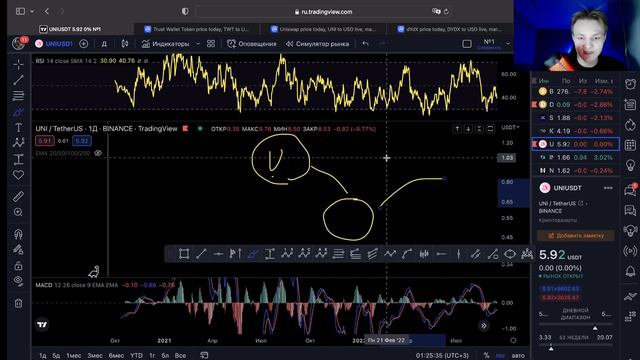Viewport: 640px width, 360px height.
Task: Toggle EMA 20/50/100/200 indicator visibility
Action: (x=98, y=153)
